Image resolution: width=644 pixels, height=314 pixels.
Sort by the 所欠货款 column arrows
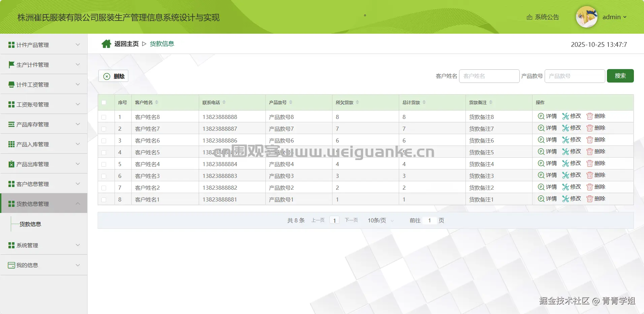[x=357, y=102]
